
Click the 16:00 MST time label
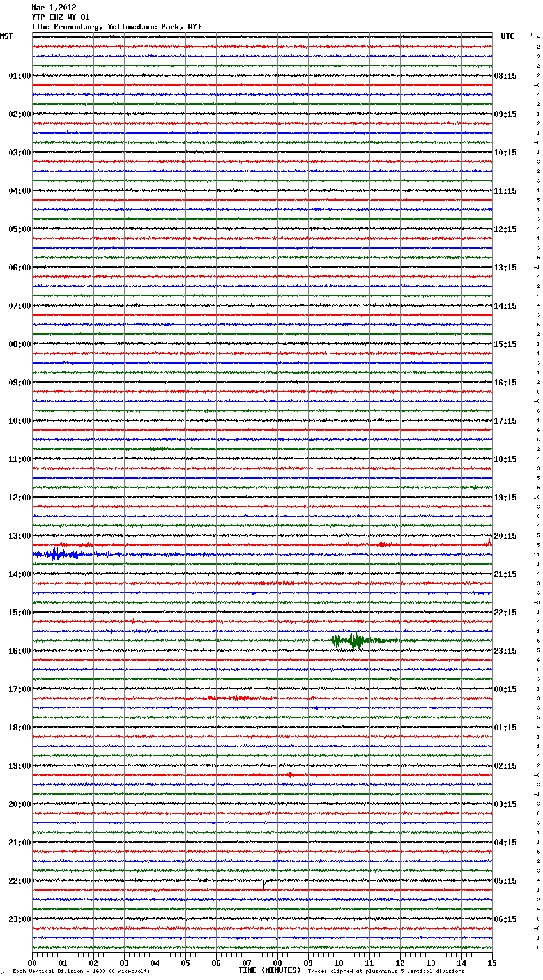(x=19, y=651)
